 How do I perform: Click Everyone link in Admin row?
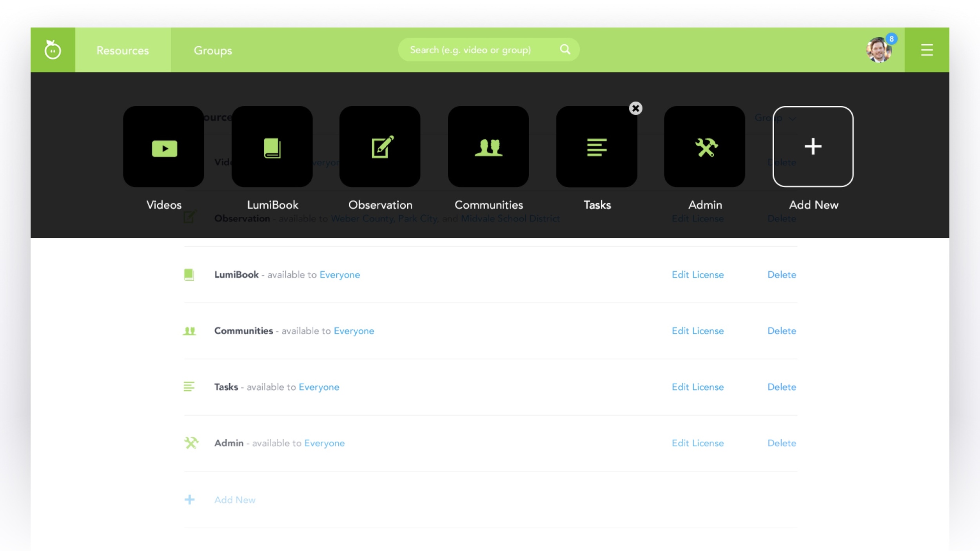coord(325,443)
